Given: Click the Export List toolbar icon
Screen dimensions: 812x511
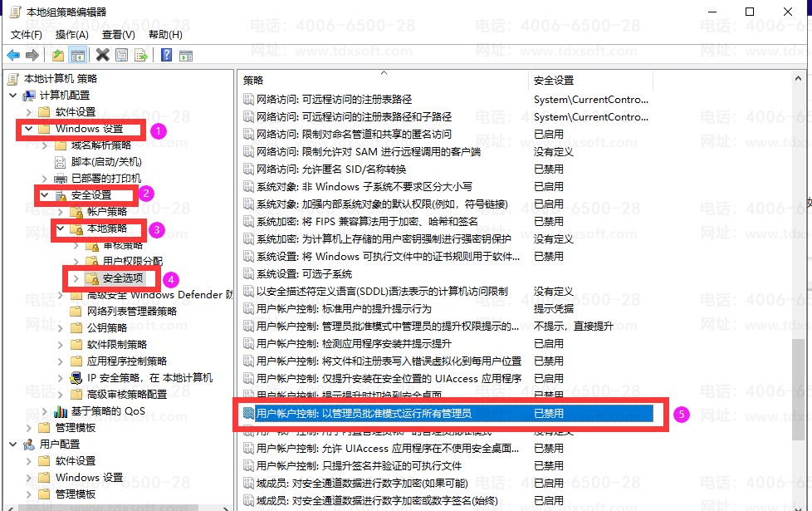Looking at the screenshot, I should pos(141,55).
